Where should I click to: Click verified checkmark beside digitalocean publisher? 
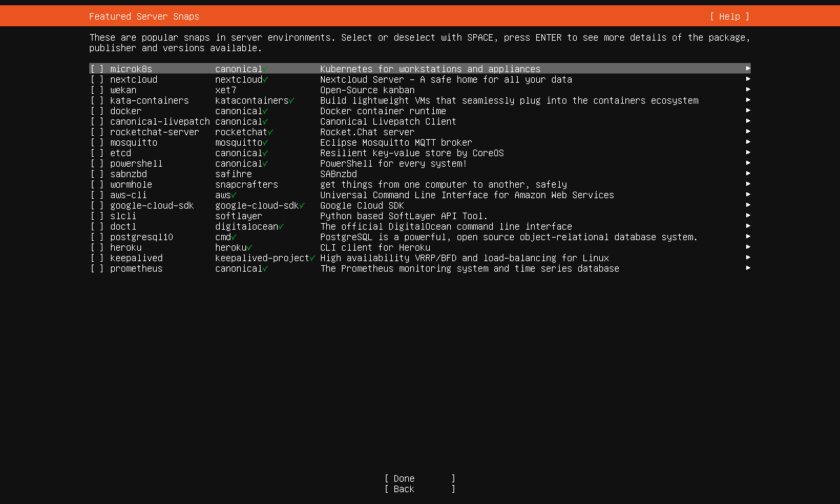[281, 226]
